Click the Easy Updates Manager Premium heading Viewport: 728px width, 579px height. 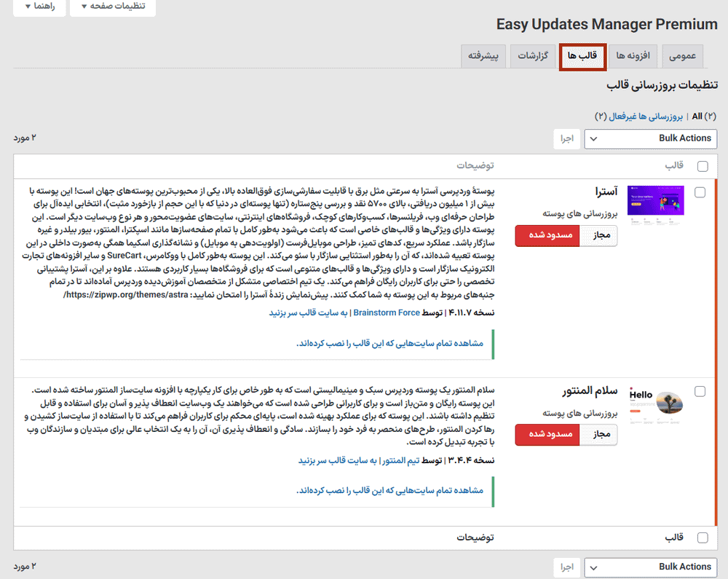[607, 24]
